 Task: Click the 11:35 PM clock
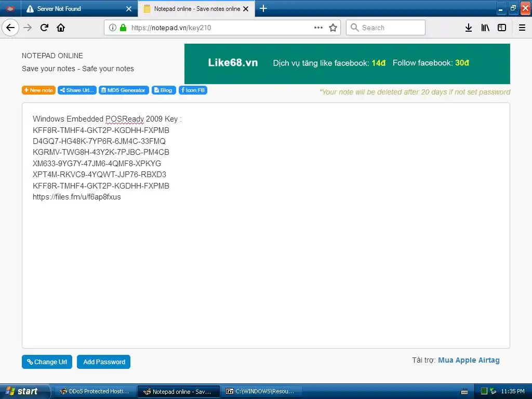click(513, 391)
